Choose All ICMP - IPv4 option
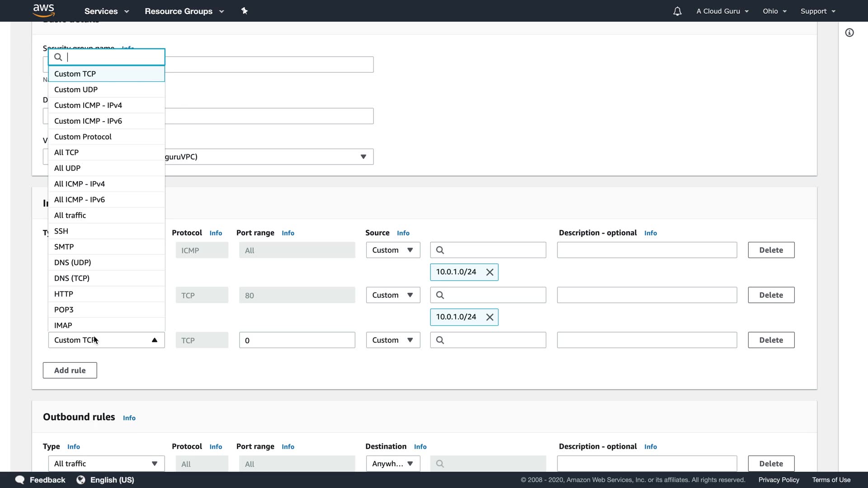Viewport: 868px width, 488px height. pyautogui.click(x=80, y=184)
